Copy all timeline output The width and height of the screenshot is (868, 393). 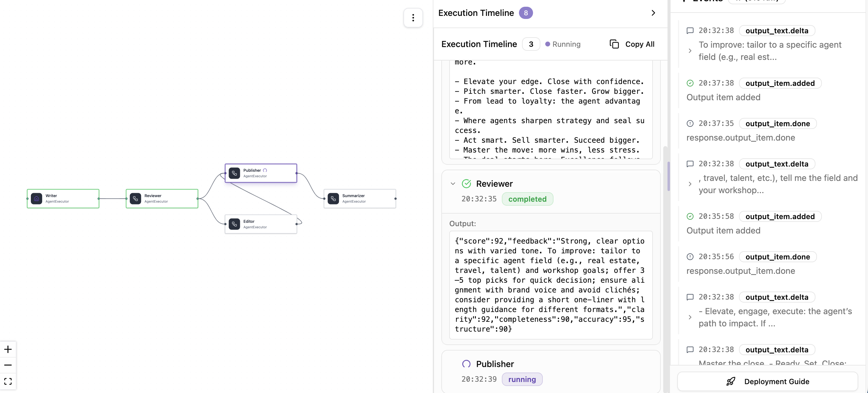coord(632,44)
